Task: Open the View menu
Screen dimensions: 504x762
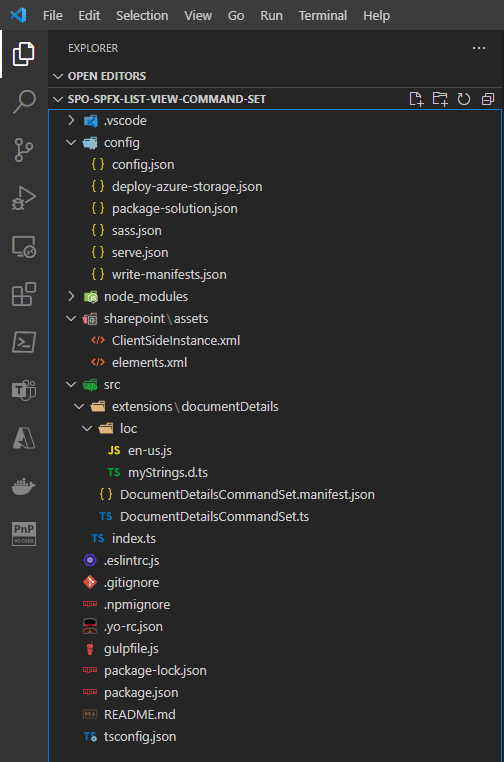Action: point(198,16)
